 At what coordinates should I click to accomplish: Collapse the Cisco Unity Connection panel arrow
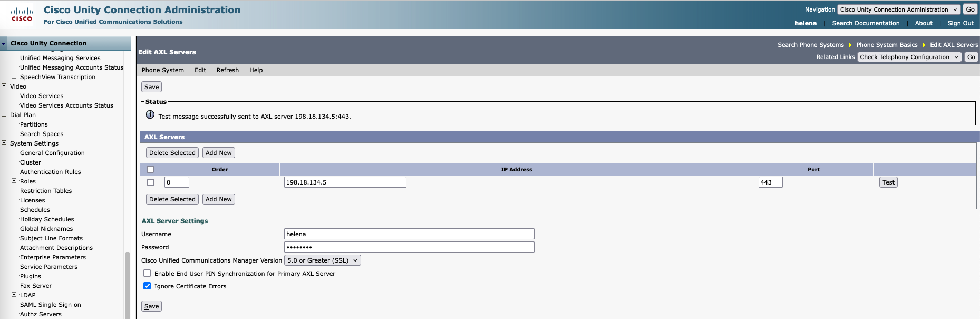(x=4, y=44)
